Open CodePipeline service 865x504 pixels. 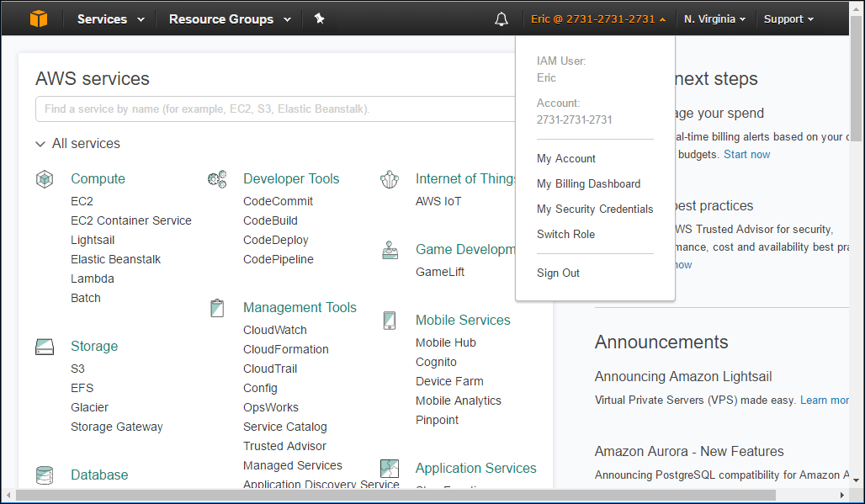tap(279, 259)
